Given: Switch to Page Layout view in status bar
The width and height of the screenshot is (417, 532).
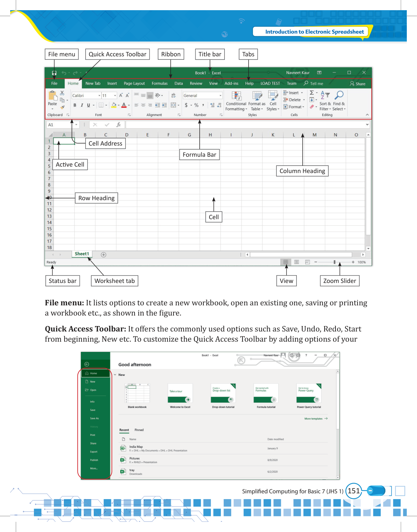Looking at the screenshot, I should [x=296, y=262].
